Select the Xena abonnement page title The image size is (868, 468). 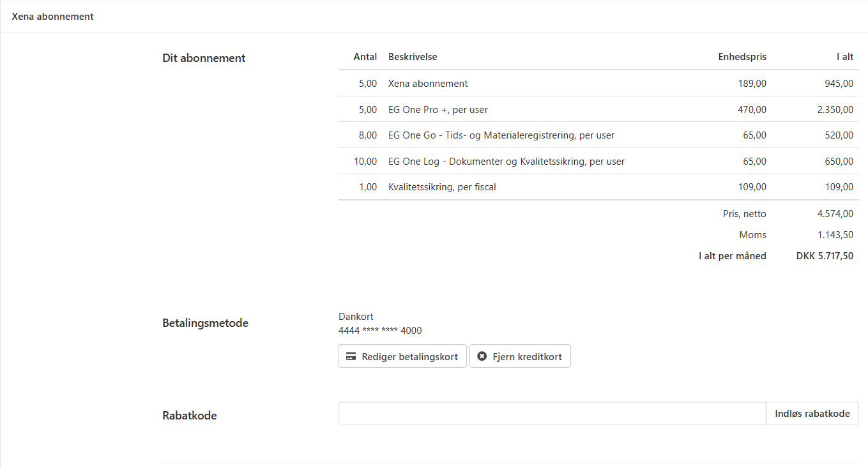pyautogui.click(x=52, y=17)
